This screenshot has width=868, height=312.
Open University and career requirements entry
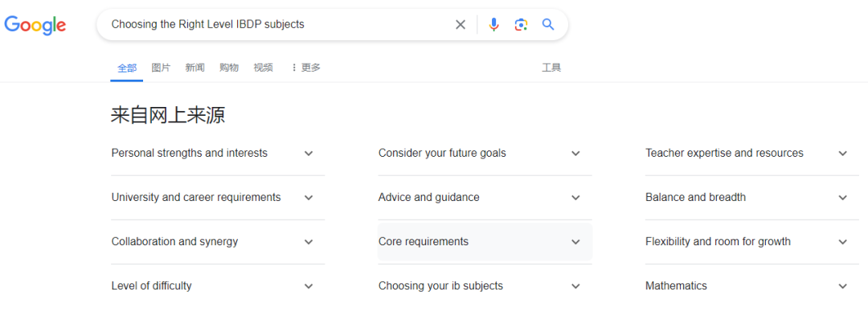218,197
